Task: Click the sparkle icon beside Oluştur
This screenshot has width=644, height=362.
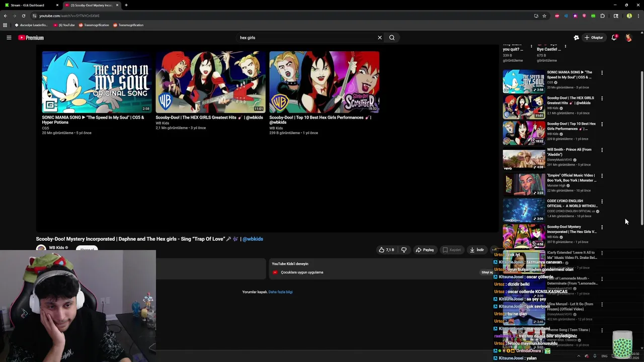Action: coord(577,38)
